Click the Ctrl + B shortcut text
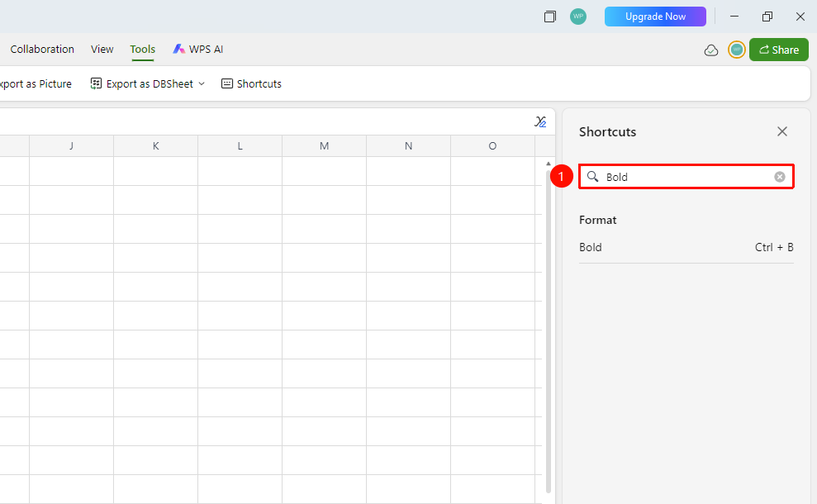The width and height of the screenshot is (817, 504). coord(774,247)
